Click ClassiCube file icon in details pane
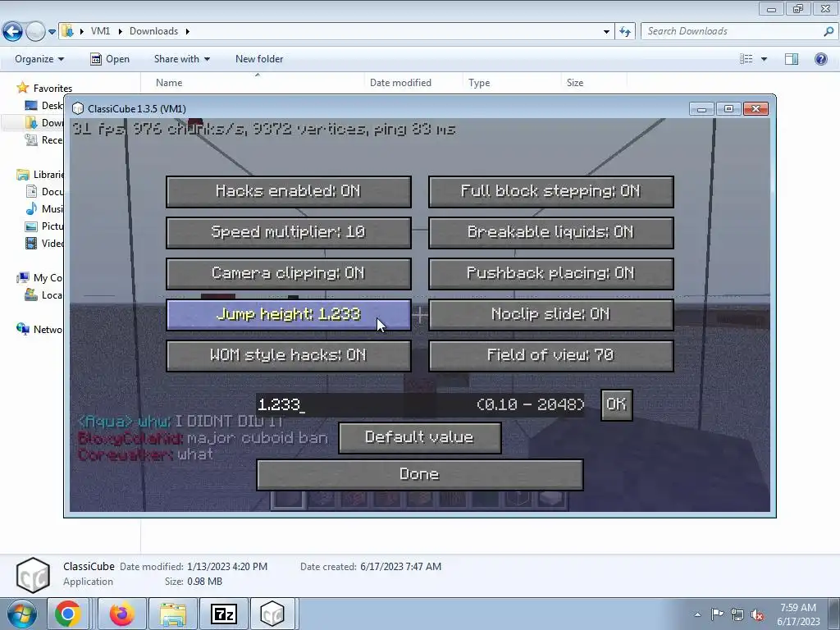The image size is (840, 630). tap(33, 575)
